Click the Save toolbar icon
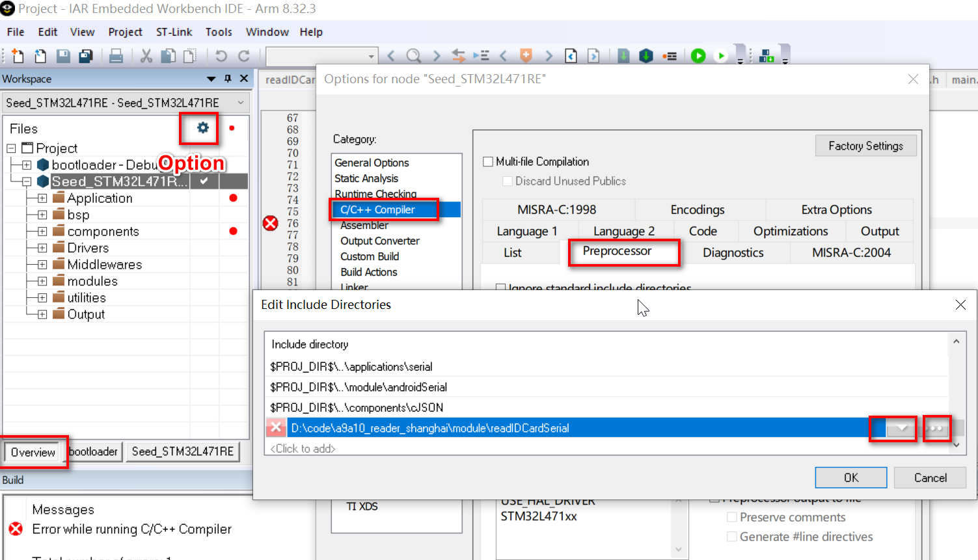Image resolution: width=978 pixels, height=560 pixels. [63, 56]
